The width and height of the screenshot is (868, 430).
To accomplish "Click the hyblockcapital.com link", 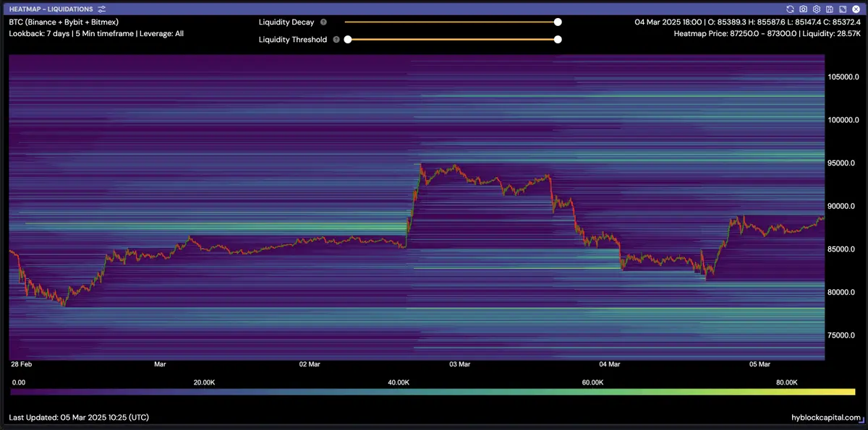I will pos(826,418).
